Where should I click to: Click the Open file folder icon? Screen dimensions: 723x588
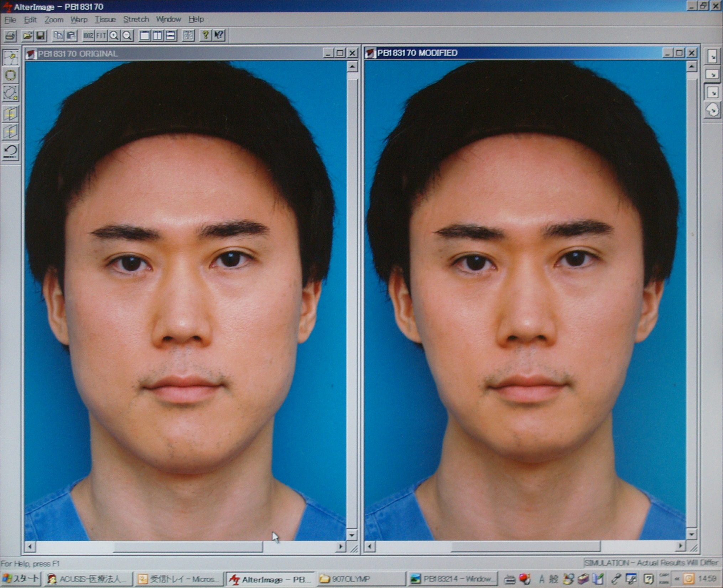pyautogui.click(x=27, y=35)
